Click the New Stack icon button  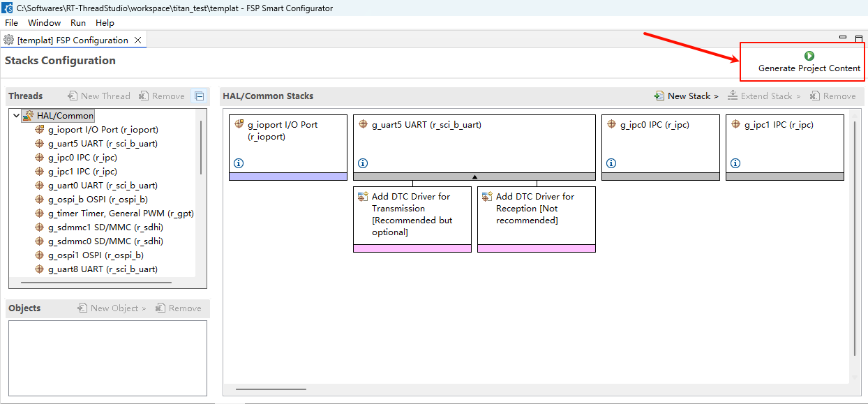click(x=659, y=96)
